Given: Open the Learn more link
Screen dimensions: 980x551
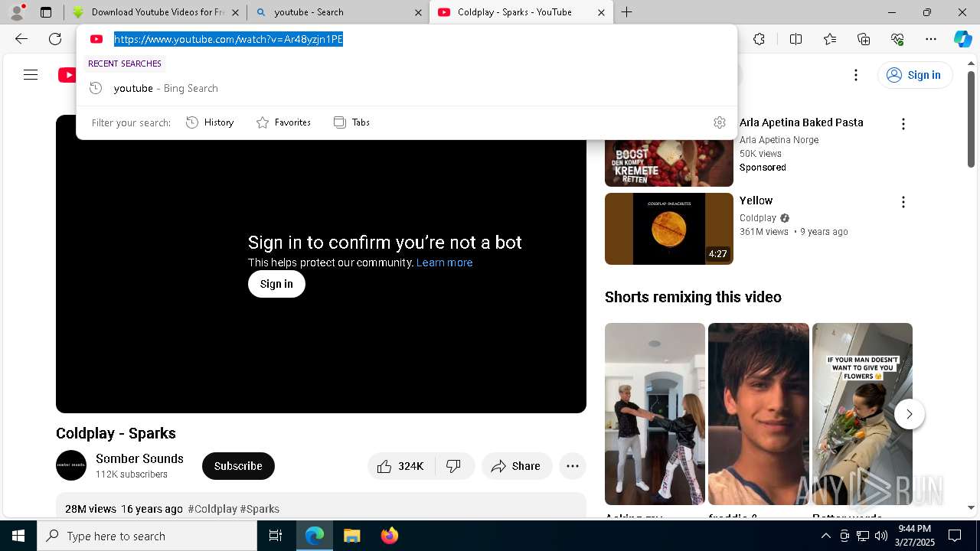Looking at the screenshot, I should (444, 262).
